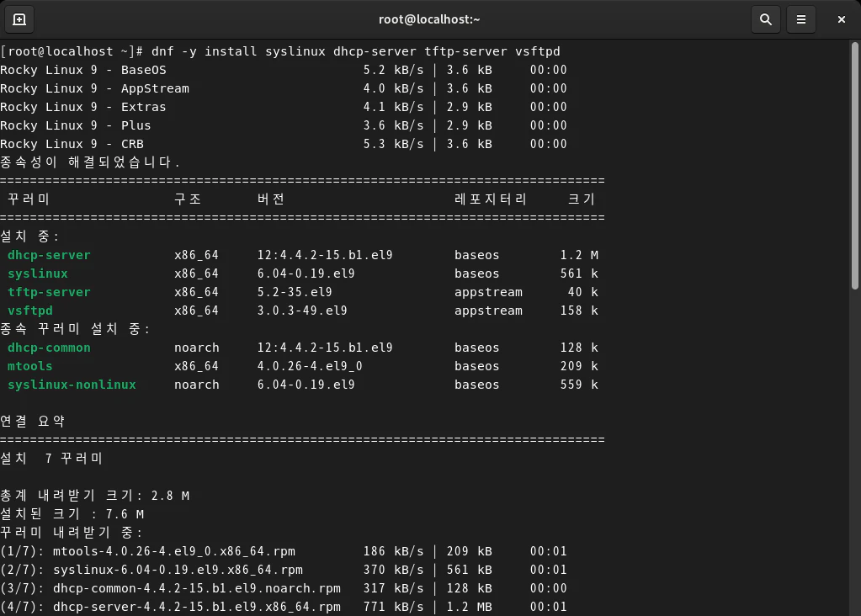Screen dimensions: 861x616
Task: Select the dhcp-common dependency name
Action: pyautogui.click(x=49, y=348)
